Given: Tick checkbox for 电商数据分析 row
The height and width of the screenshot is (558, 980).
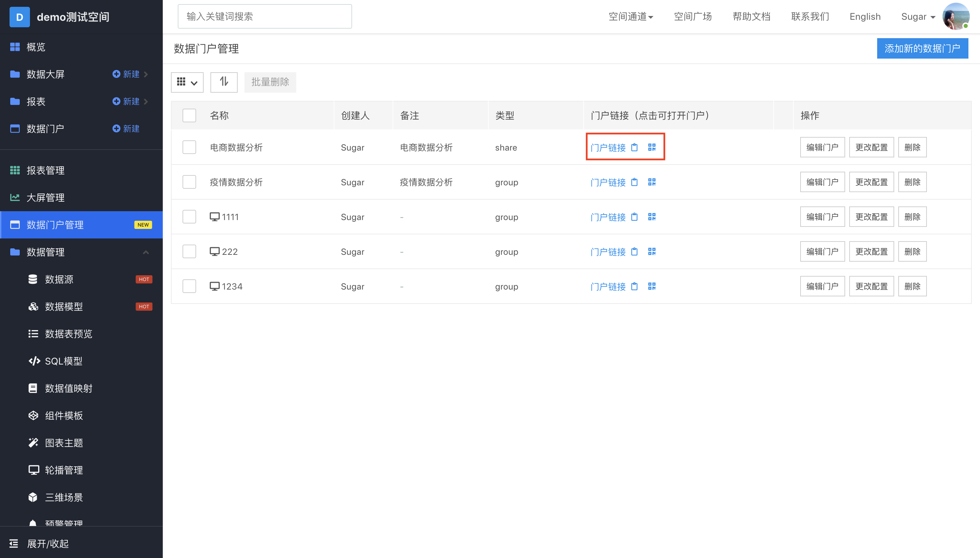Looking at the screenshot, I should coord(189,147).
